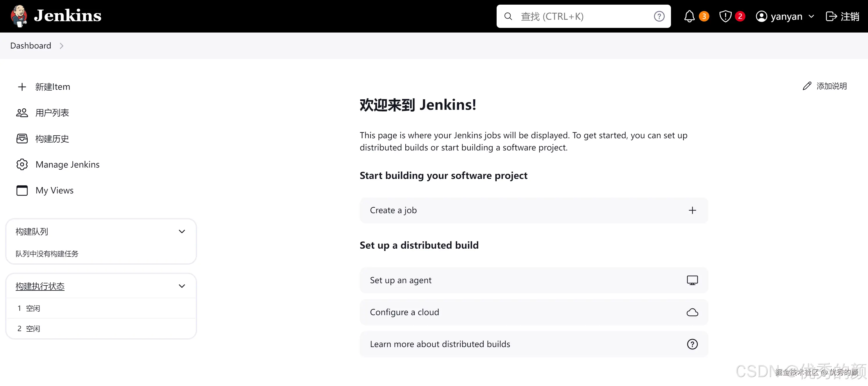Click Create a job button
Image resolution: width=868 pixels, height=386 pixels.
tap(534, 210)
